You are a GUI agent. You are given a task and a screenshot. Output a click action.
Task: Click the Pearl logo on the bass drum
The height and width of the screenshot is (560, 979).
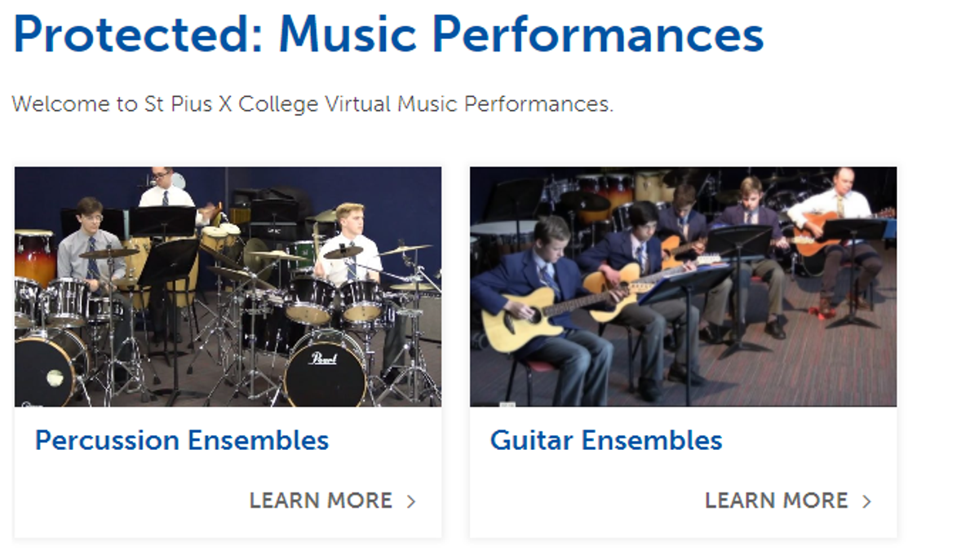[324, 359]
